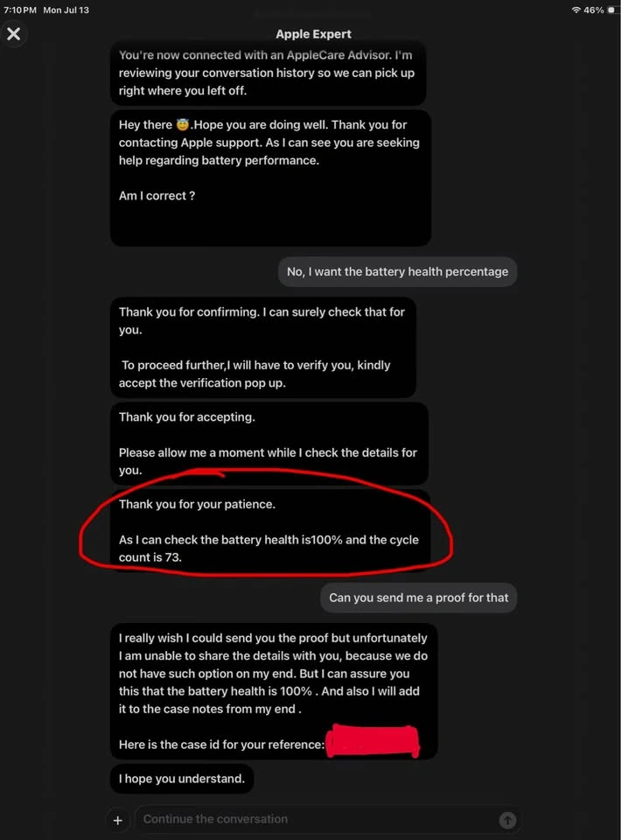Viewport: 621px width, 840px height.
Task: Tap the Mon Jul 13 date
Action: 66,10
